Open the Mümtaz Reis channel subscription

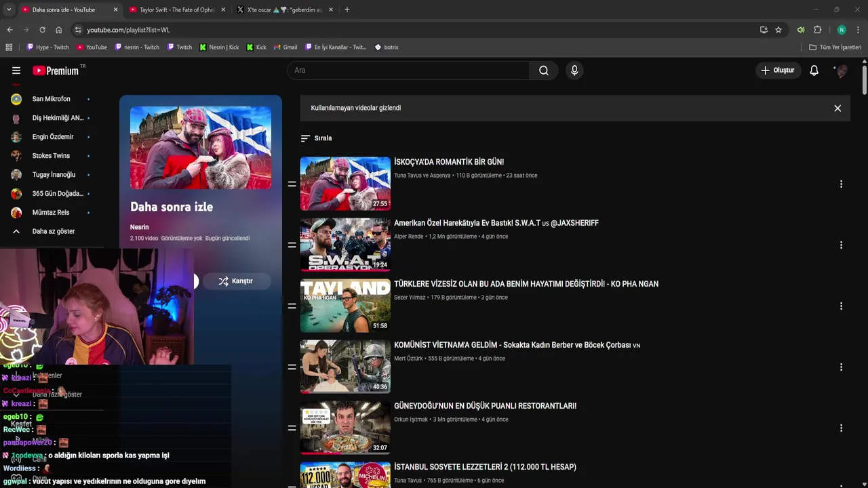tap(52, 213)
